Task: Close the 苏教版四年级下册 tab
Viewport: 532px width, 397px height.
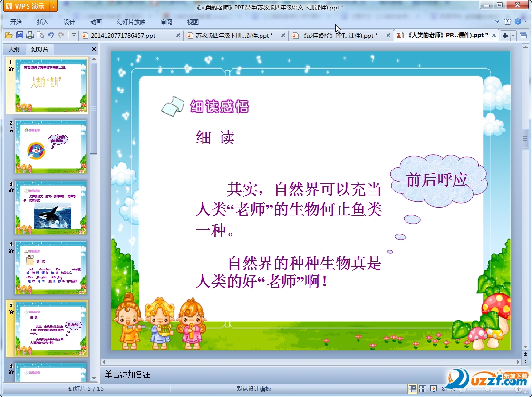Action: point(283,35)
